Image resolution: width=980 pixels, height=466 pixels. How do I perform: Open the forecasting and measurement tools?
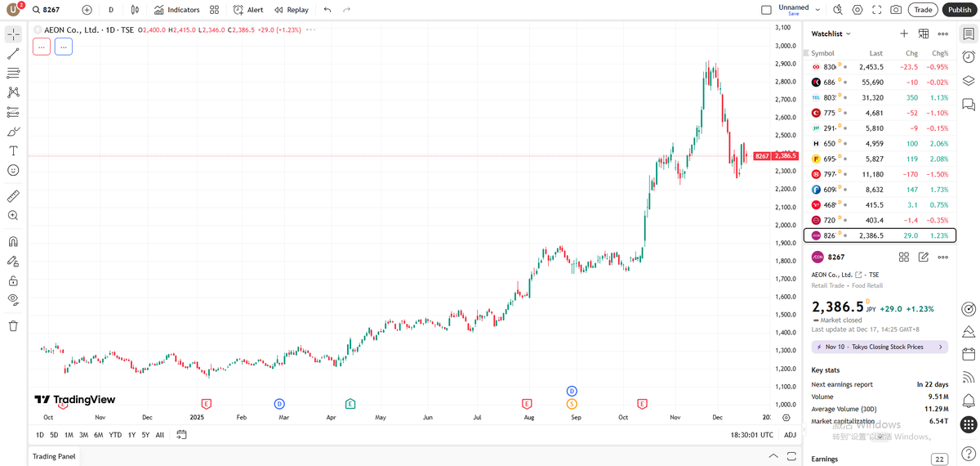pos(13,112)
